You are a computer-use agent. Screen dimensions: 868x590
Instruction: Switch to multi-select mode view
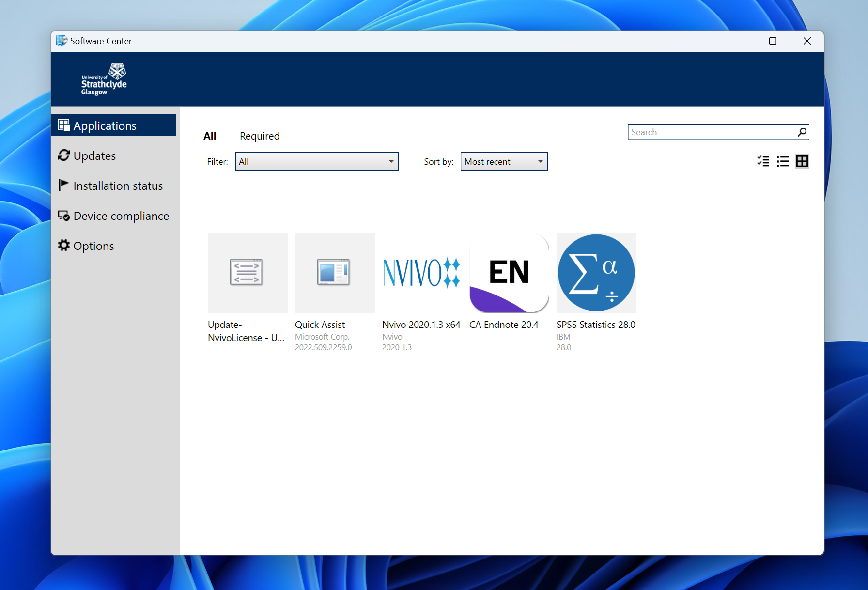(763, 161)
